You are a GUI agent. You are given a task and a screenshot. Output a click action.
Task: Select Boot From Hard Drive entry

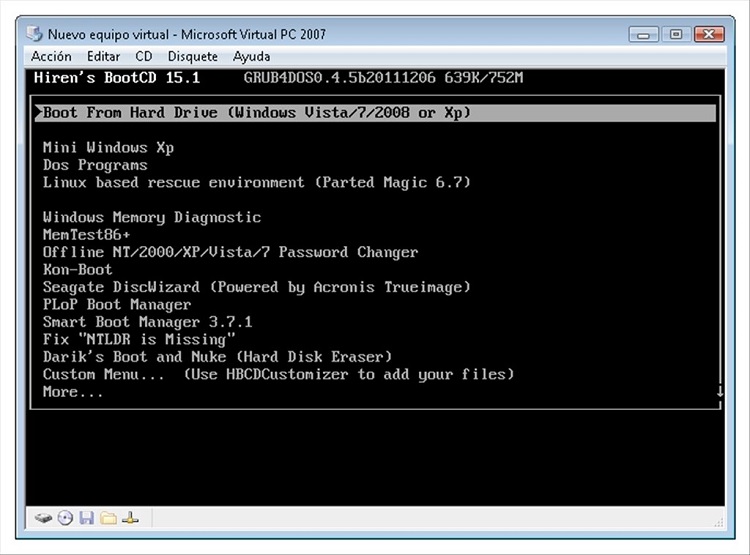pyautogui.click(x=257, y=113)
